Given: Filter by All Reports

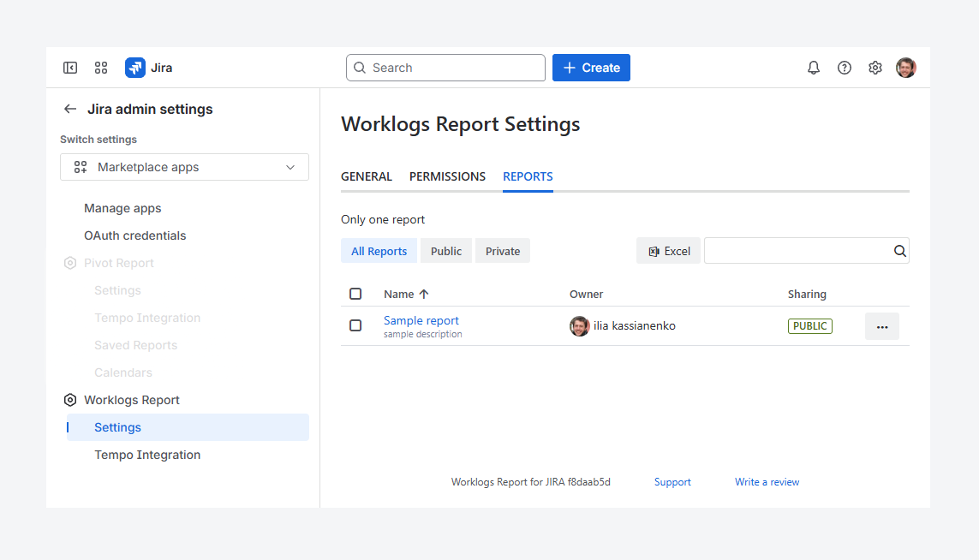Looking at the screenshot, I should (379, 251).
